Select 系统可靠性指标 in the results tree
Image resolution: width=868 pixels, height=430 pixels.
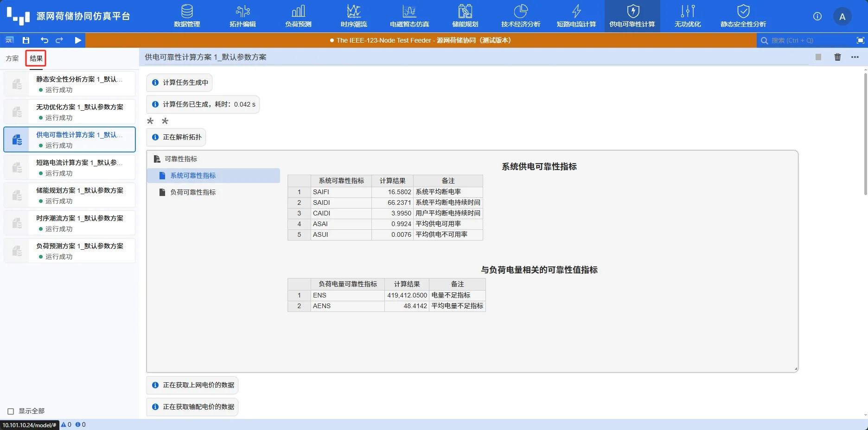(213, 176)
